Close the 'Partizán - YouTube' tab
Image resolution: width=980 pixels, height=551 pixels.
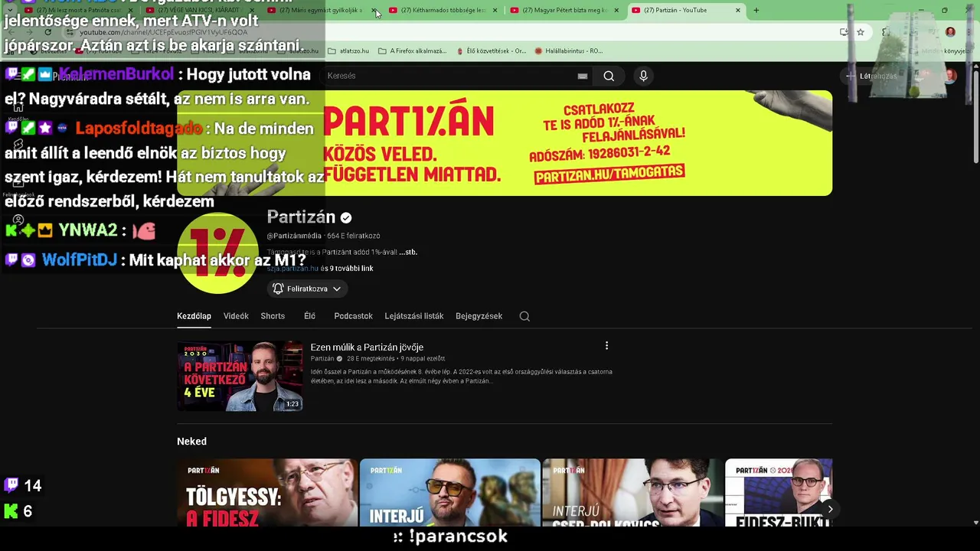[x=738, y=11]
